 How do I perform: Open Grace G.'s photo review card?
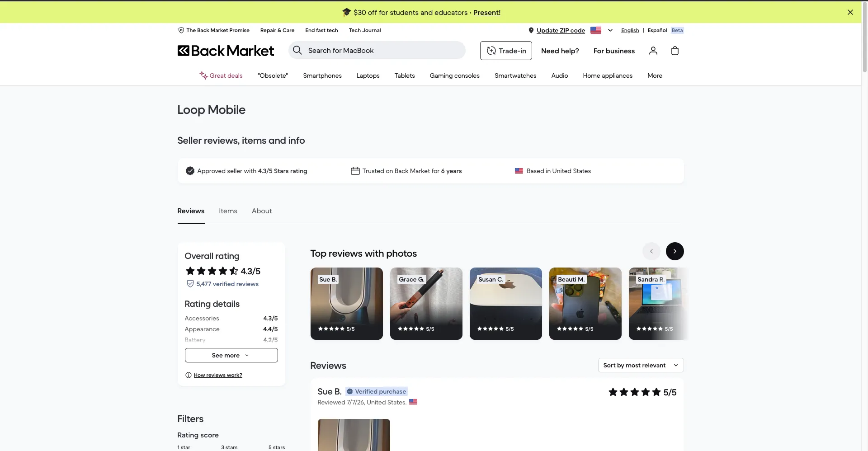(x=426, y=304)
